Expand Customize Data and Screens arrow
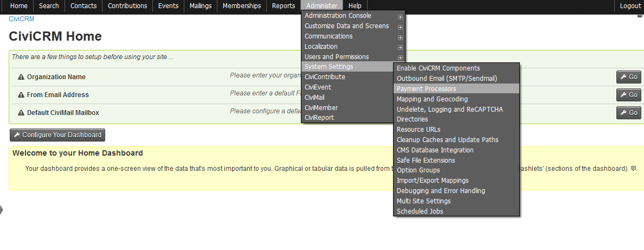 (x=400, y=27)
